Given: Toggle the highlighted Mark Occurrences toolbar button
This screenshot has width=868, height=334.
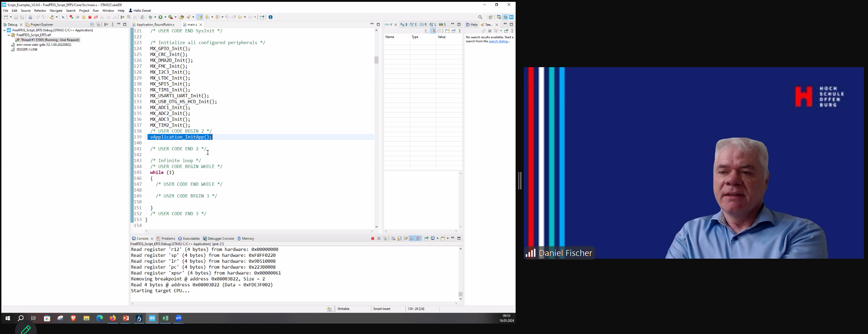Looking at the screenshot, I should point(200,17).
